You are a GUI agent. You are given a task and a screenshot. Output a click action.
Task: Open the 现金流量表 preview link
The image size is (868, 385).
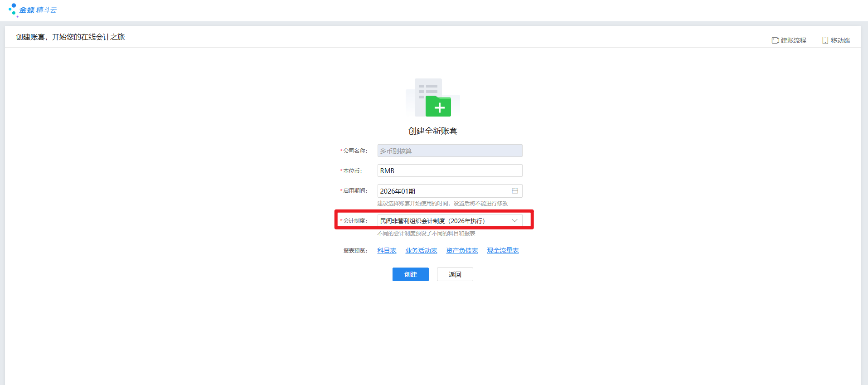click(x=503, y=251)
